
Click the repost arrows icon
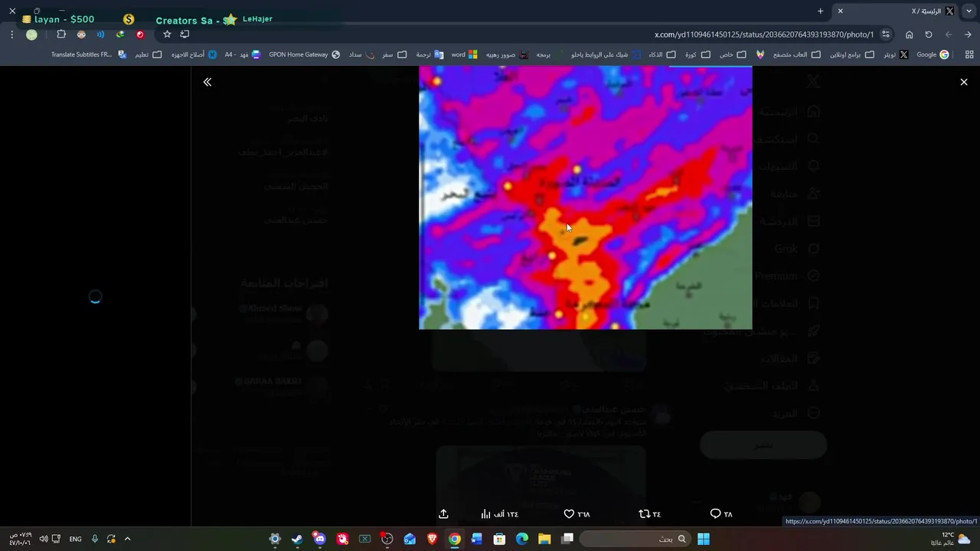point(644,514)
